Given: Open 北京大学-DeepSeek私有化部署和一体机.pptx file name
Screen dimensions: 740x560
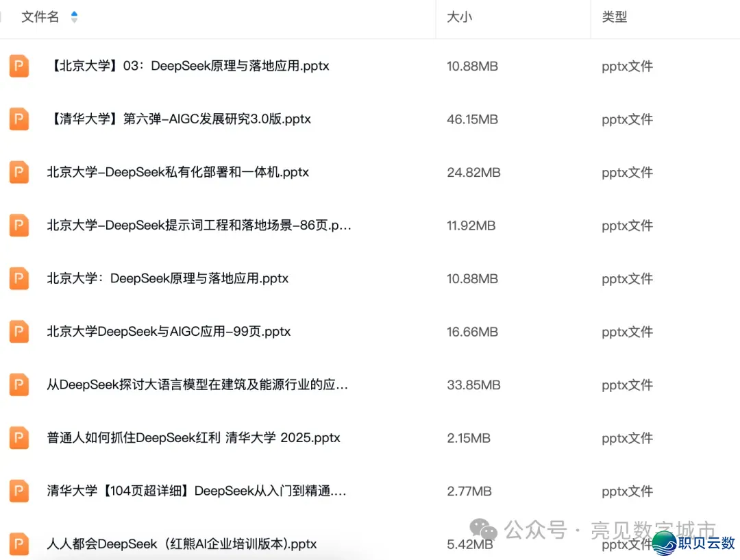Looking at the screenshot, I should pyautogui.click(x=177, y=172).
